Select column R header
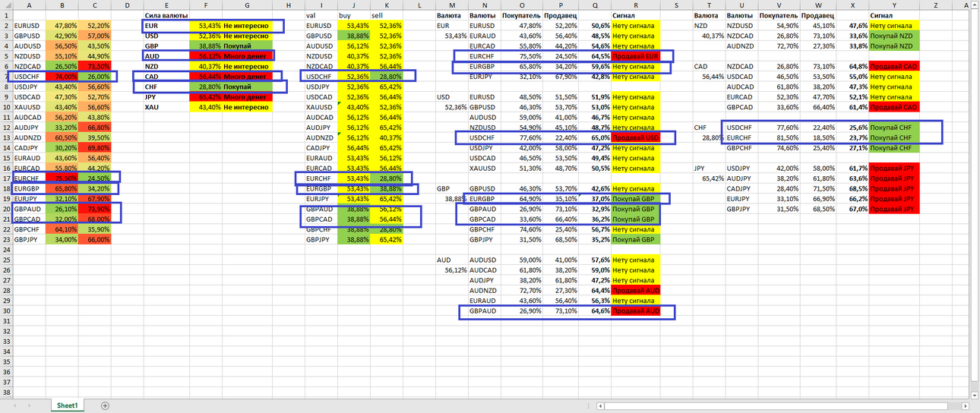980x413 pixels. [x=636, y=5]
